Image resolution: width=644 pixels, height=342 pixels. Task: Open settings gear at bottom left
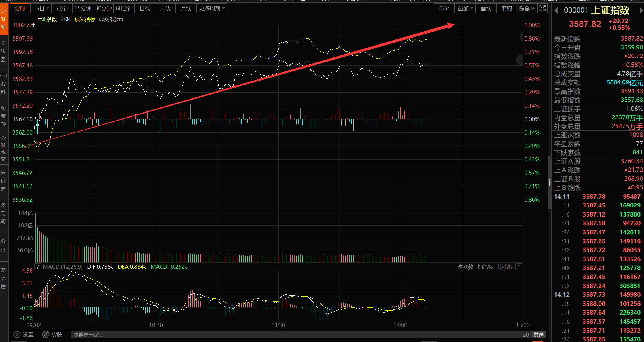[17, 334]
